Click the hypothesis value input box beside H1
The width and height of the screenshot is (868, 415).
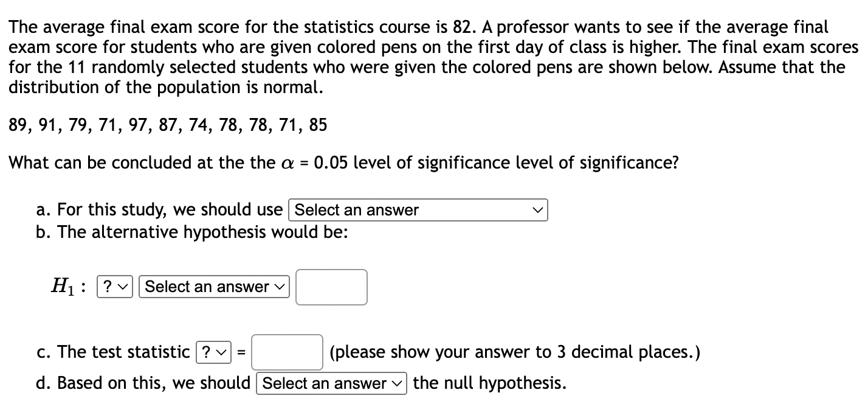coord(331,287)
